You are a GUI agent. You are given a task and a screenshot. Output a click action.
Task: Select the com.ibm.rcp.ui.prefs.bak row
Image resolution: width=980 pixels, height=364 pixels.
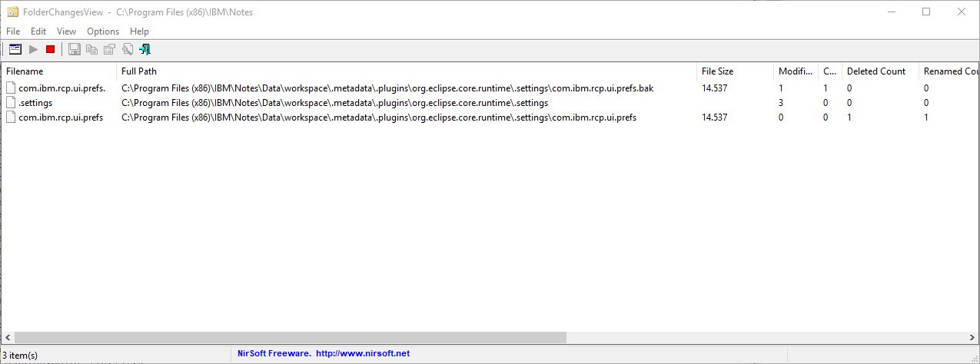489,88
